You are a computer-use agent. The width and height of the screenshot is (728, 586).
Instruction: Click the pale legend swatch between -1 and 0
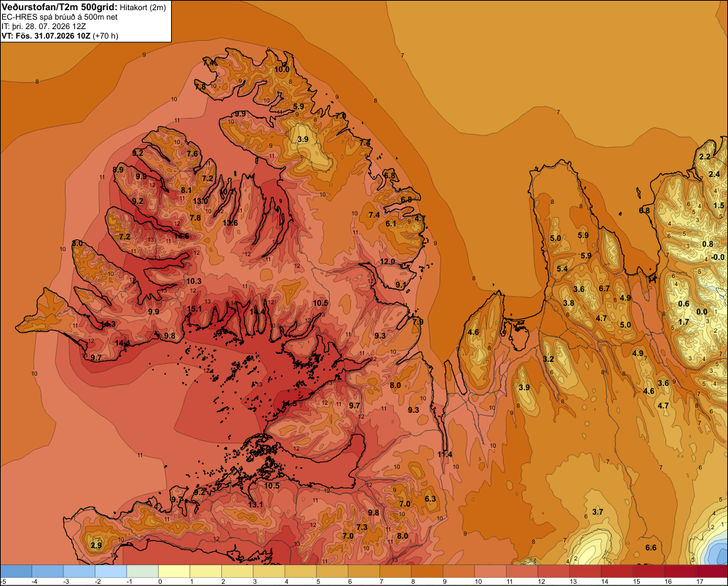pos(143,571)
